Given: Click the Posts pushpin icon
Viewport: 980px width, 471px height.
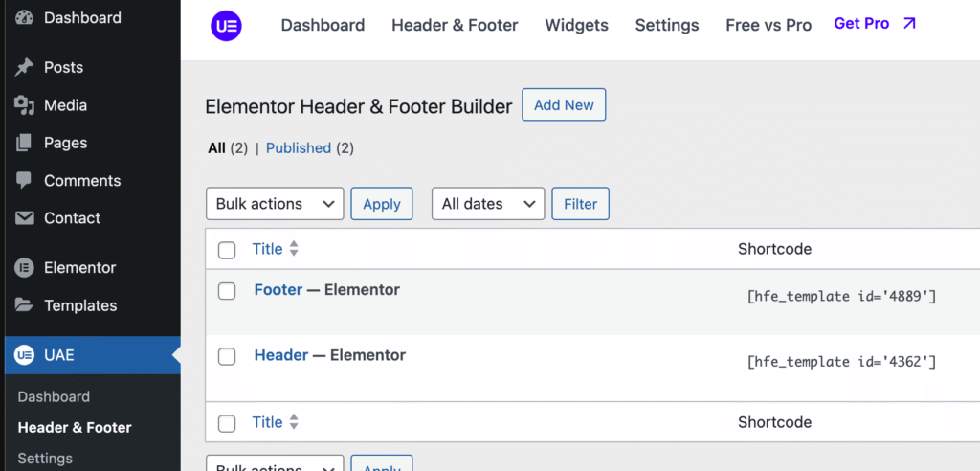Looking at the screenshot, I should [25, 67].
